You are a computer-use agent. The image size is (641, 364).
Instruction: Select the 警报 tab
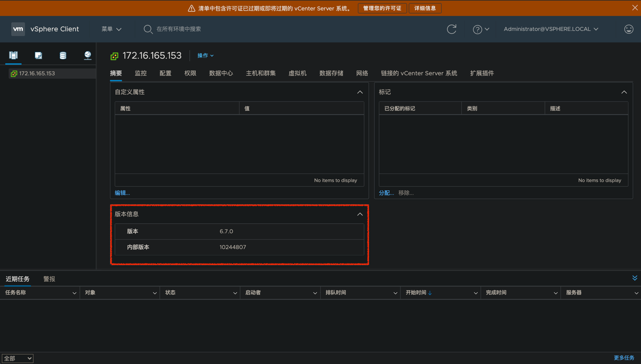(x=49, y=279)
